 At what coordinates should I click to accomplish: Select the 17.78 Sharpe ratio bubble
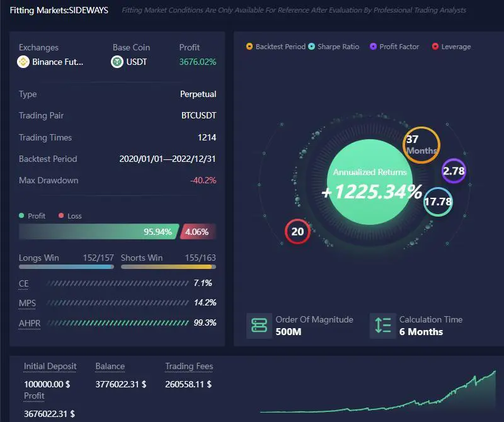click(438, 202)
